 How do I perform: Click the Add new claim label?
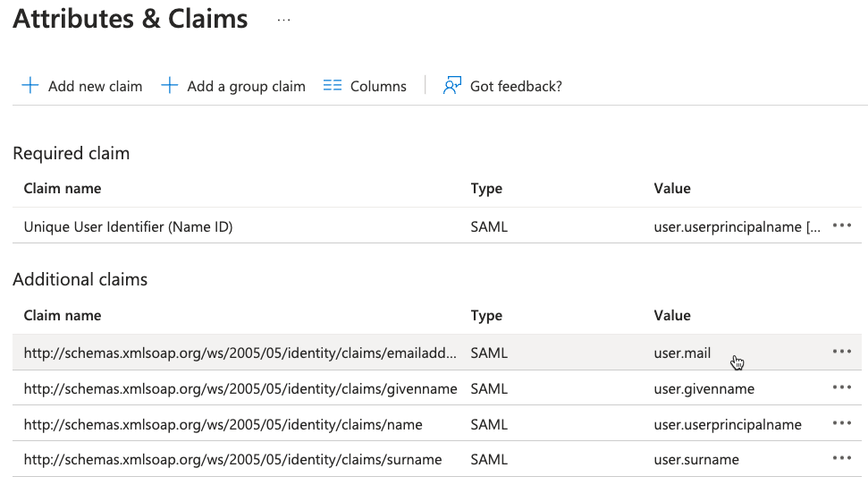95,87
